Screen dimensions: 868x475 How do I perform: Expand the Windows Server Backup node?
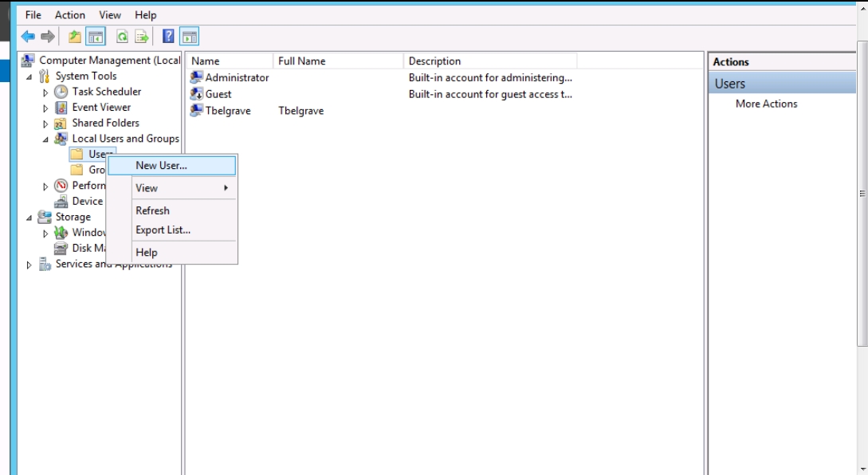coord(45,234)
